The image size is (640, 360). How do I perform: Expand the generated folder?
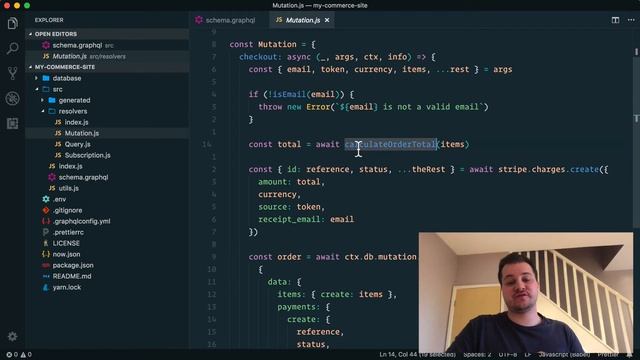pyautogui.click(x=74, y=100)
